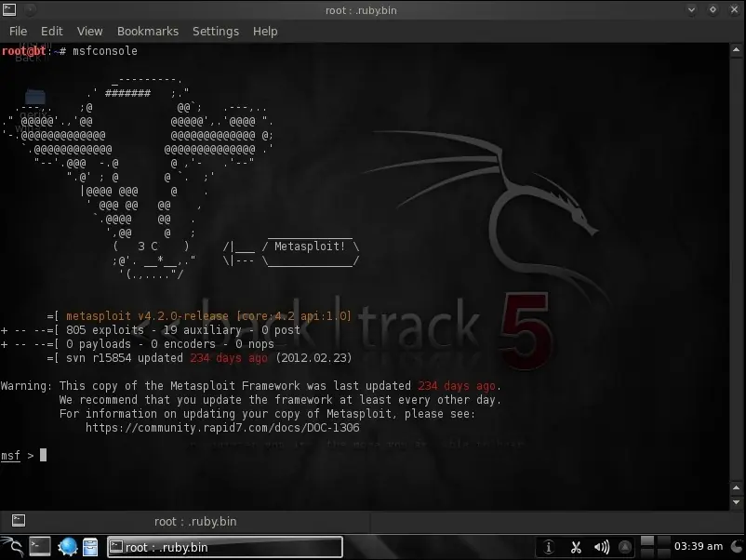
Task: Open the Bookmarks menu
Action: [x=148, y=32]
